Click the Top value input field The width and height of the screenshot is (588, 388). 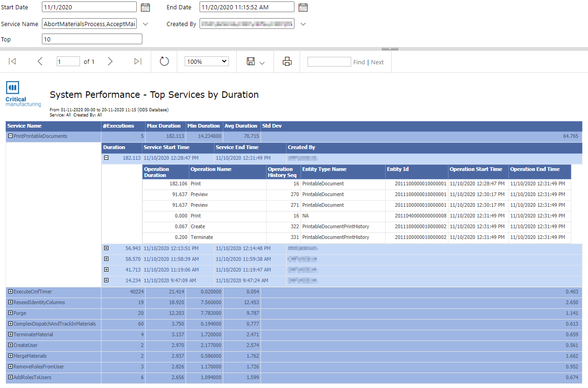(92, 39)
